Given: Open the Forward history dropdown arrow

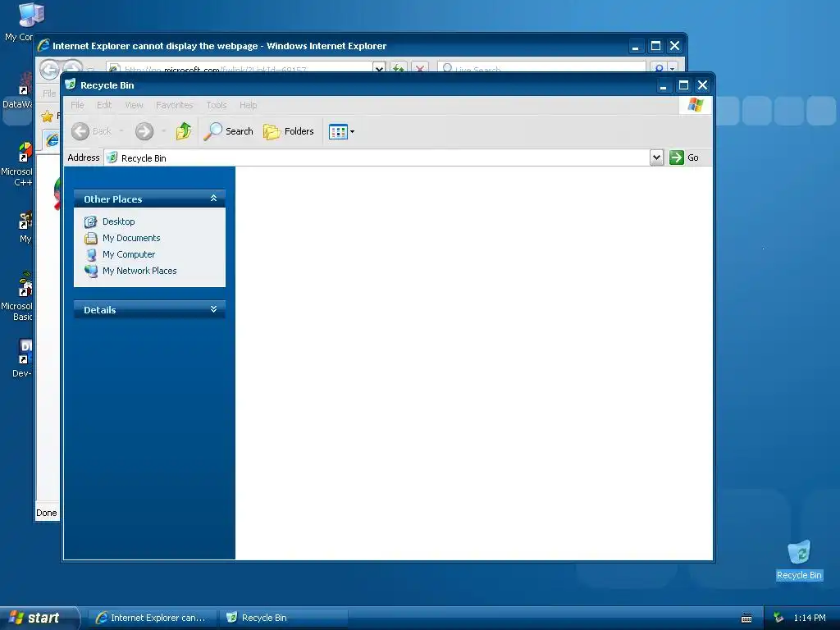Looking at the screenshot, I should point(163,131).
